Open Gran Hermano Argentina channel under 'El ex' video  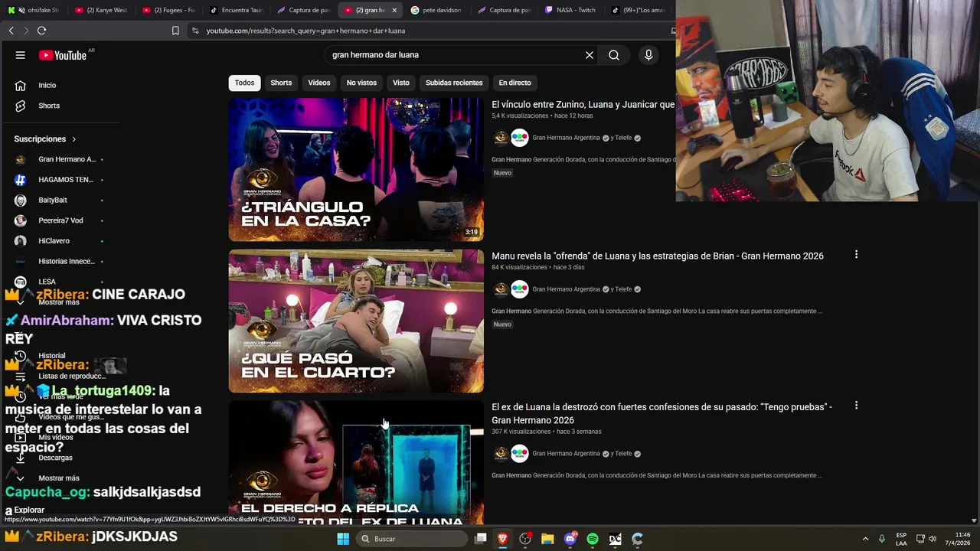tap(566, 454)
